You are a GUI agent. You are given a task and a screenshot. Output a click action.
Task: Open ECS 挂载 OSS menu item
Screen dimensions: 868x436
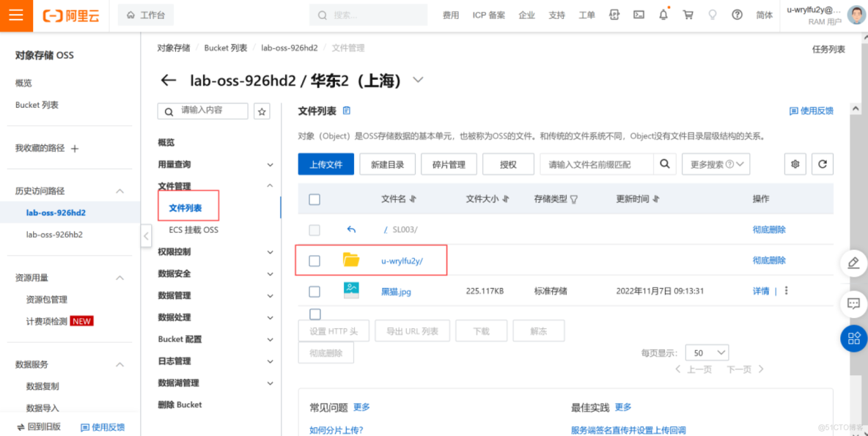click(x=194, y=230)
